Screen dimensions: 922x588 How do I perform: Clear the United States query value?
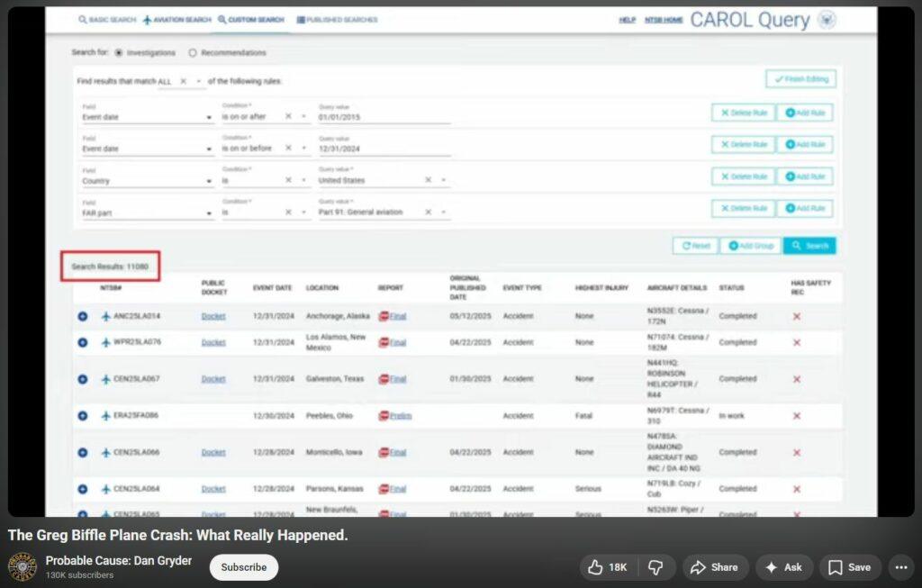429,180
